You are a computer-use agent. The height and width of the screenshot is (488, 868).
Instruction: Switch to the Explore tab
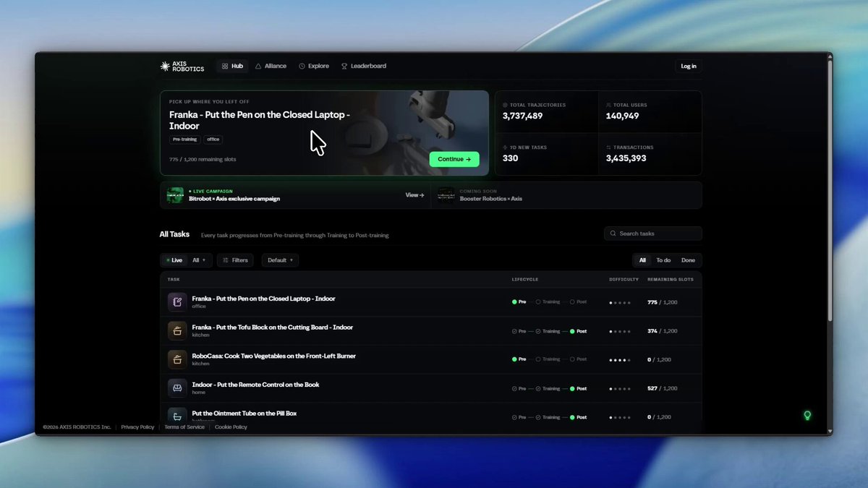pos(314,66)
